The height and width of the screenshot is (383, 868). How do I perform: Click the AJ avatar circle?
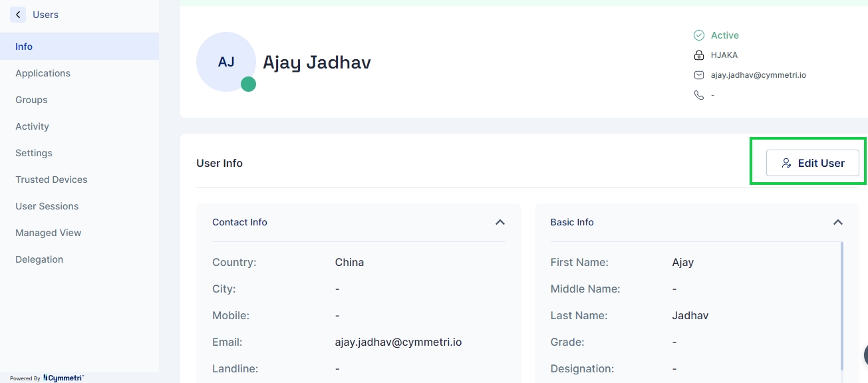[x=225, y=62]
